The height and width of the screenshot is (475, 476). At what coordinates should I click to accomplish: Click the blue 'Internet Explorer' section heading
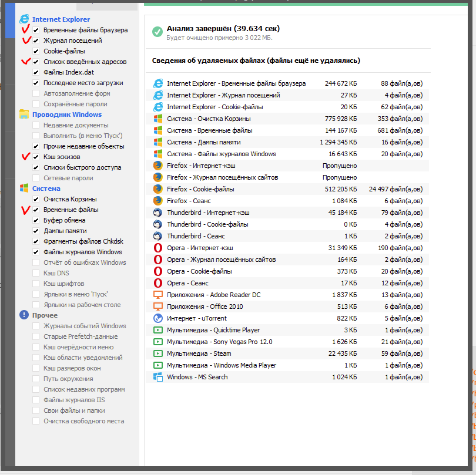tap(61, 19)
